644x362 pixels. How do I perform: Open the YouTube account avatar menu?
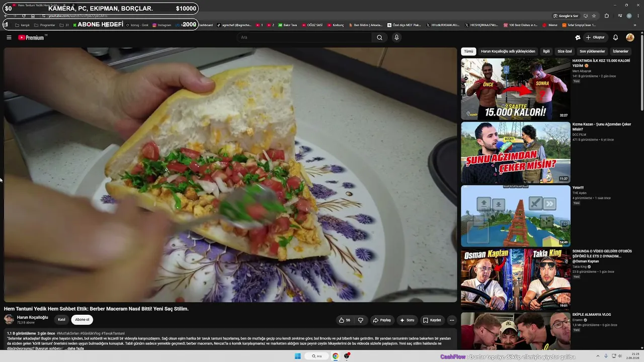(630, 37)
